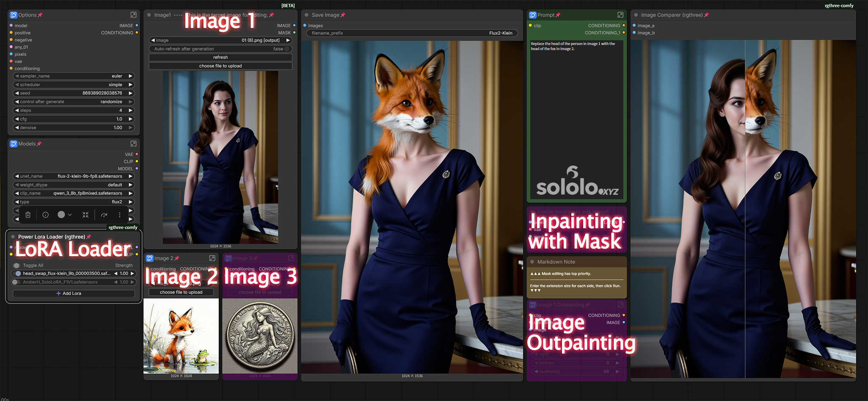Open the three-dot more options menu
This screenshot has width=868, height=401.
120,215
